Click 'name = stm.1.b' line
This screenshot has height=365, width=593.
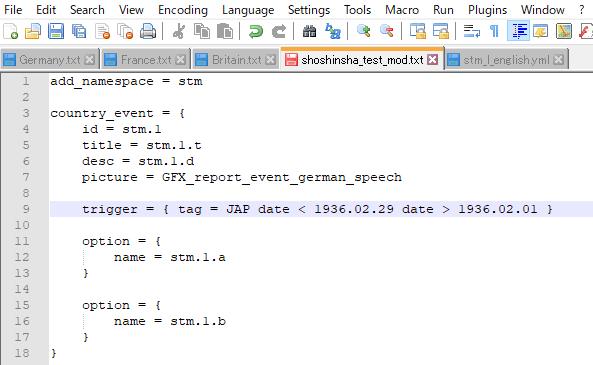pos(170,321)
